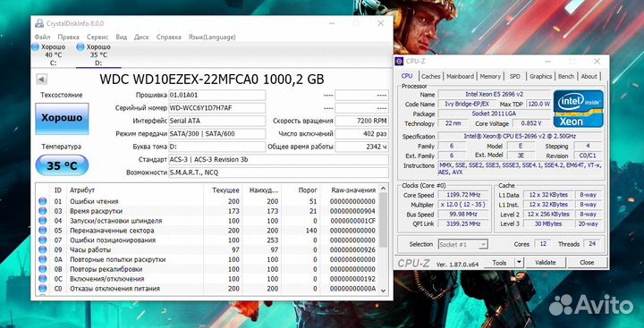Viewport: 644px width, 328px height.
Task: Click the status circle for Время раскрутки
Action: [42, 211]
